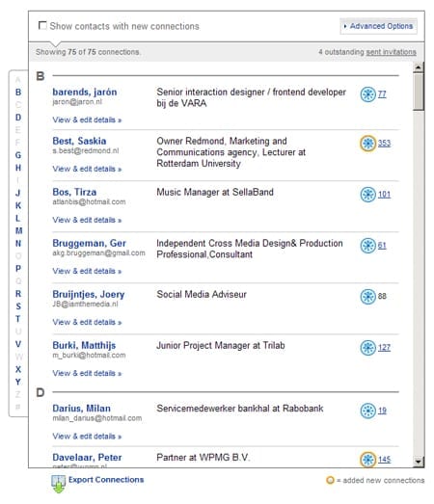Click Export Connections link
Image resolution: width=434 pixels, height=504 pixels.
point(106,480)
